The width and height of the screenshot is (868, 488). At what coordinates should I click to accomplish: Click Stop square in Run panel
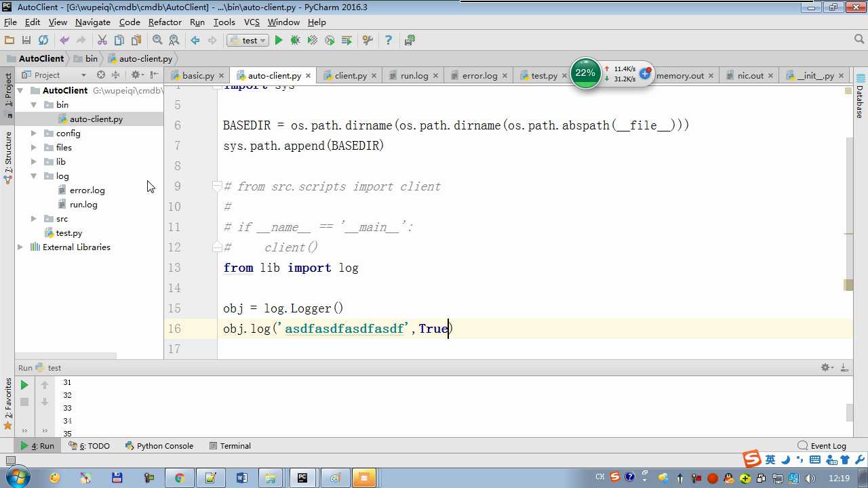(x=24, y=402)
